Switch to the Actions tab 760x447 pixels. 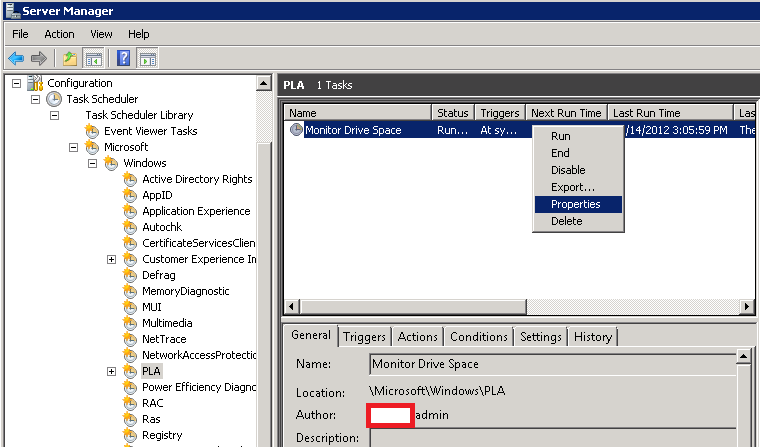click(x=417, y=337)
